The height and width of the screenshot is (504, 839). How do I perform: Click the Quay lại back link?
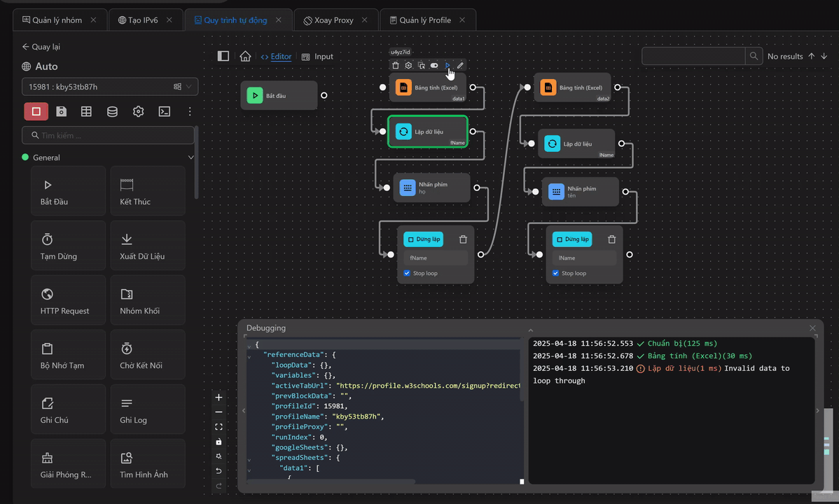(x=41, y=47)
